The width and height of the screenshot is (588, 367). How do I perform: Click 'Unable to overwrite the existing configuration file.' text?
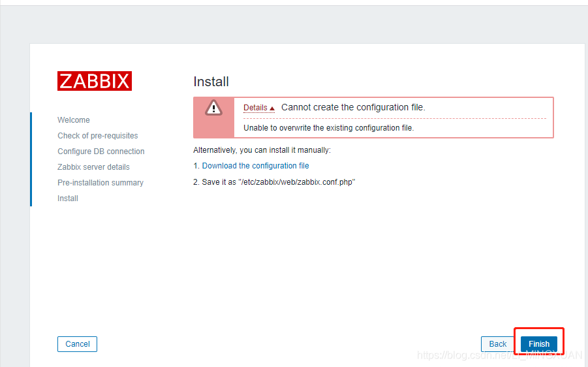(328, 128)
